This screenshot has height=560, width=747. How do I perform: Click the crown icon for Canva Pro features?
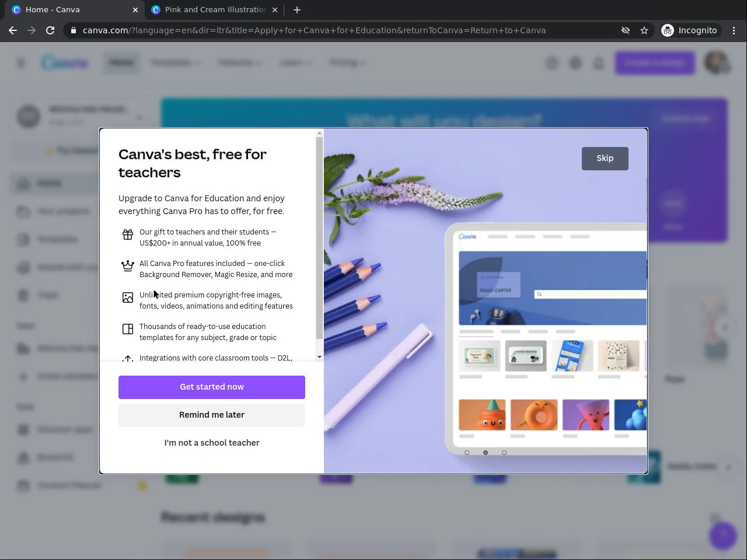[128, 266]
